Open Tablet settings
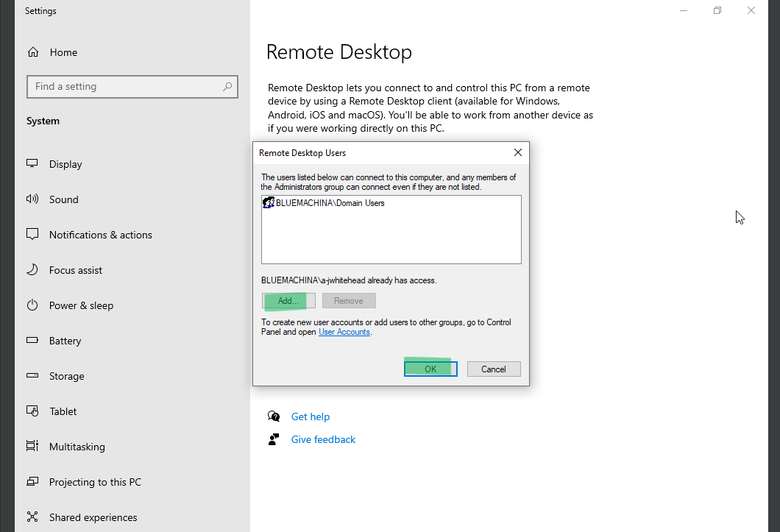 point(63,411)
